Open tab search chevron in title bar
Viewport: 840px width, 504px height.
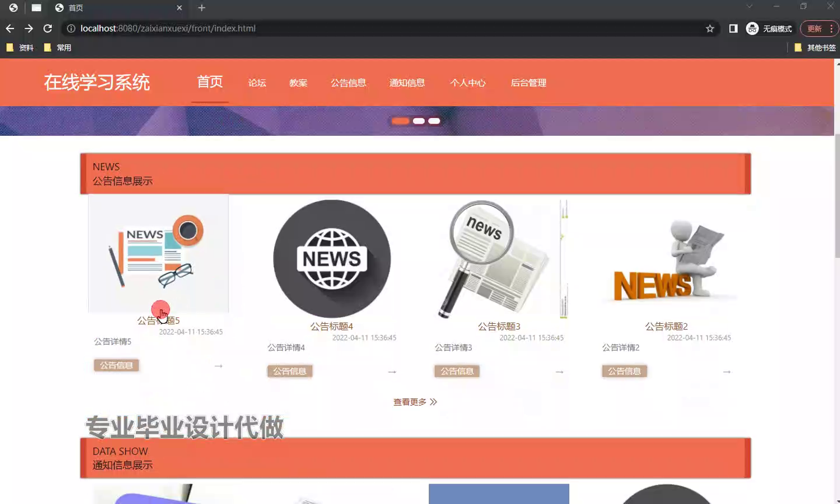click(x=750, y=6)
